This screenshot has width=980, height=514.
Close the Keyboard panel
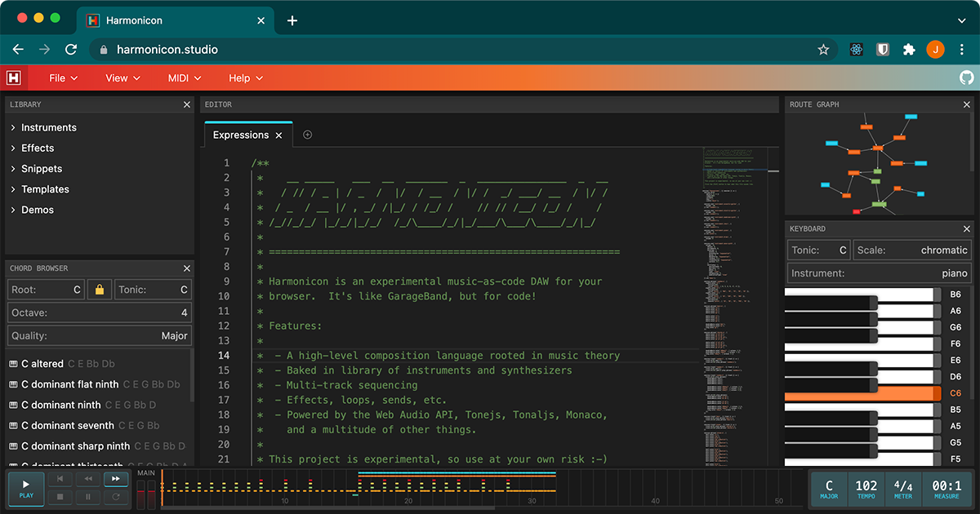coord(967,229)
